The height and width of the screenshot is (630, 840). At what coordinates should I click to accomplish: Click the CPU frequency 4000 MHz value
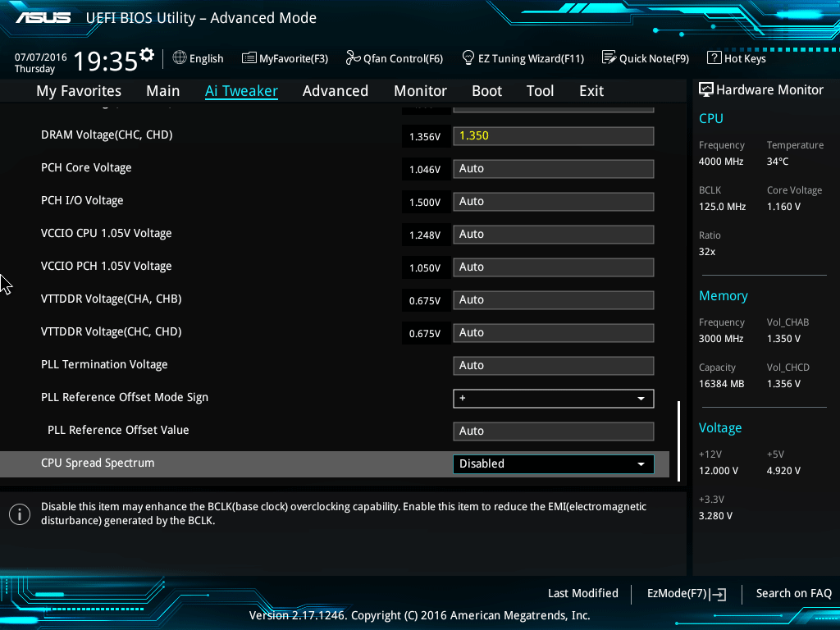coord(720,162)
